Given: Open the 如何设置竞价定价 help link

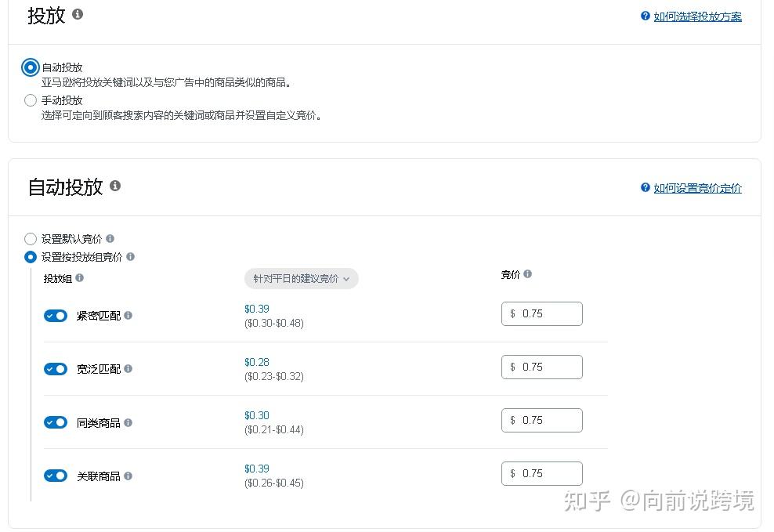Looking at the screenshot, I should 697,188.
